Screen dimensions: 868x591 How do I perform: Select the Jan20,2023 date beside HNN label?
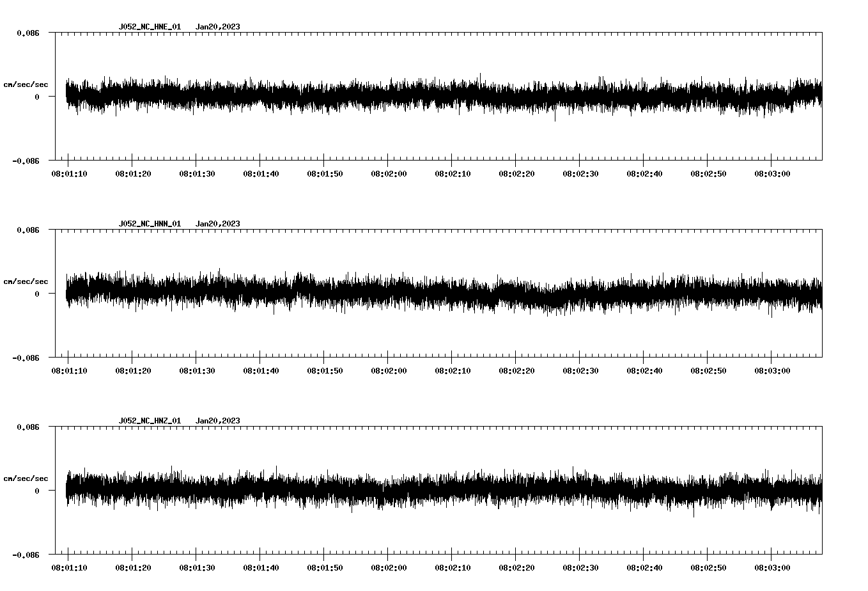tap(218, 224)
